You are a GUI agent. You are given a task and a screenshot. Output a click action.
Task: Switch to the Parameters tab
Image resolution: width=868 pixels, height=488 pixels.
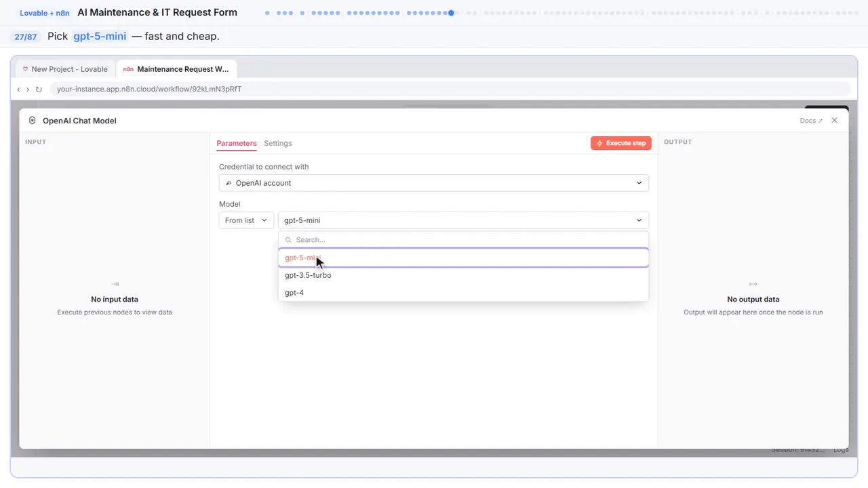click(x=237, y=143)
